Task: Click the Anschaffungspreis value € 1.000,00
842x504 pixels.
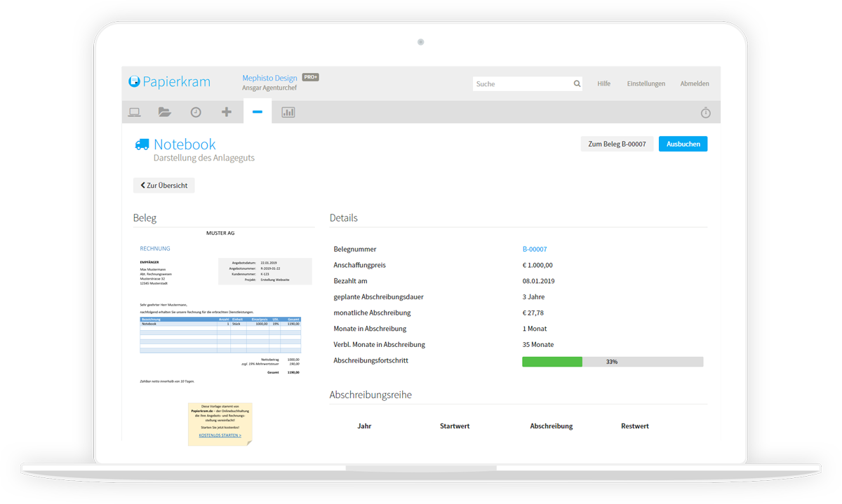Action: 537,265
